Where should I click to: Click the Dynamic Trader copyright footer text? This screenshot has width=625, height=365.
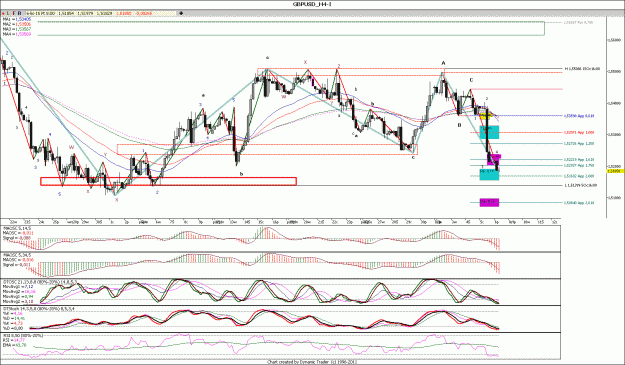[x=311, y=362]
